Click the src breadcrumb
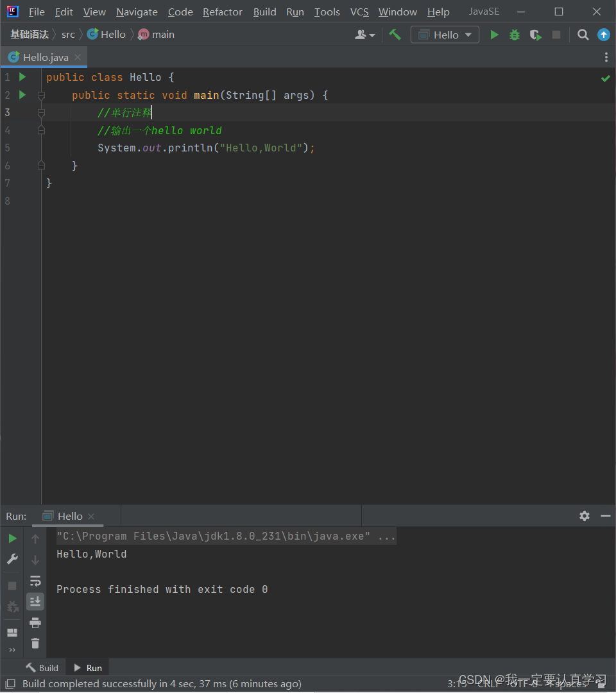Viewport: 616px width, 693px height. pos(68,35)
